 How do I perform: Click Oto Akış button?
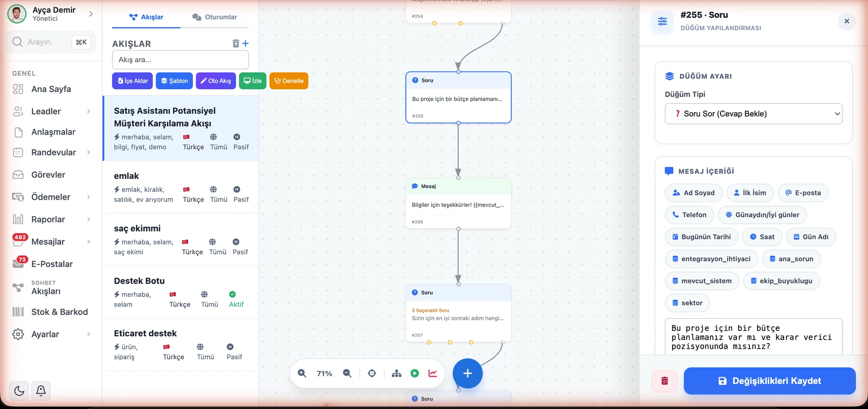(x=216, y=81)
